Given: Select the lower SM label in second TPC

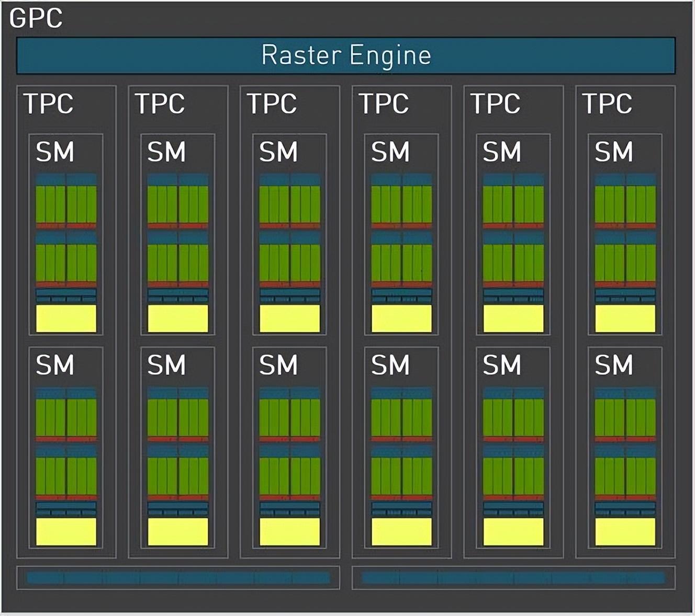Looking at the screenshot, I should coord(166,365).
